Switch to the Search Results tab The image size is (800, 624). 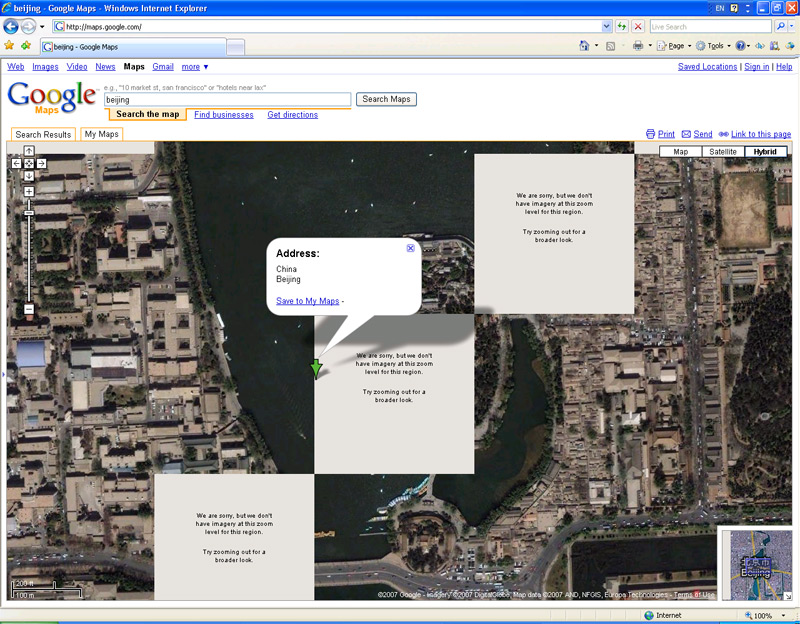pyautogui.click(x=43, y=134)
